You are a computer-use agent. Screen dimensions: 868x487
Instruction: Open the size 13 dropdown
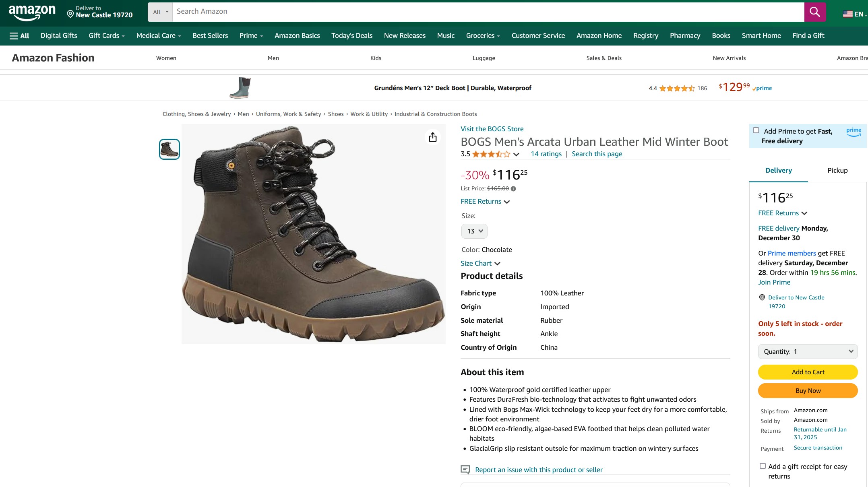474,231
